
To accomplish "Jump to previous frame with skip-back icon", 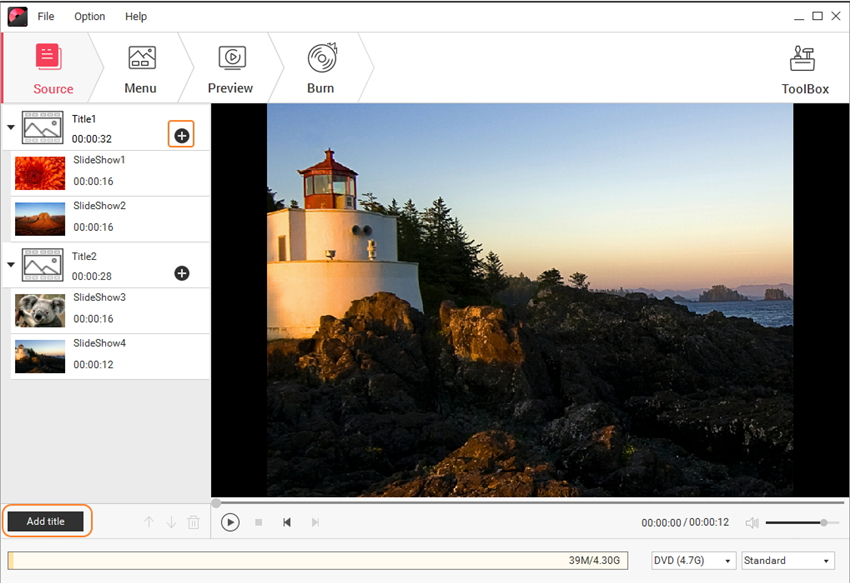I will point(287,522).
